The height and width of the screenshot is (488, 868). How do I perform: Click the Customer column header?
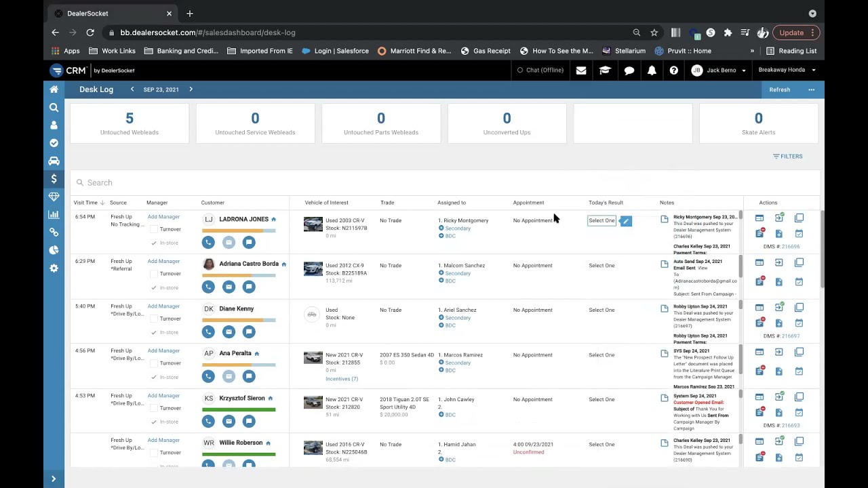(x=213, y=203)
